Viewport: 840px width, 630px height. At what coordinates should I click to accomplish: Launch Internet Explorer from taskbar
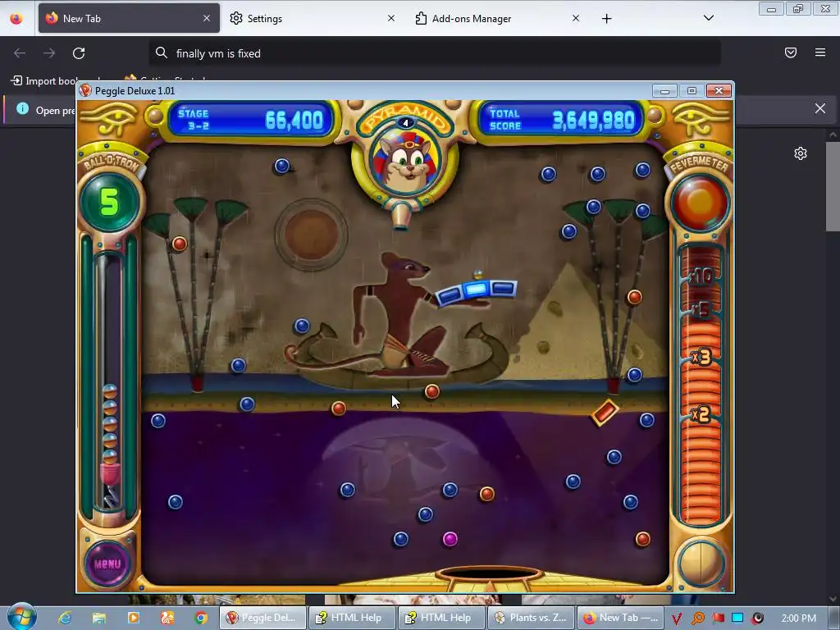coord(65,618)
